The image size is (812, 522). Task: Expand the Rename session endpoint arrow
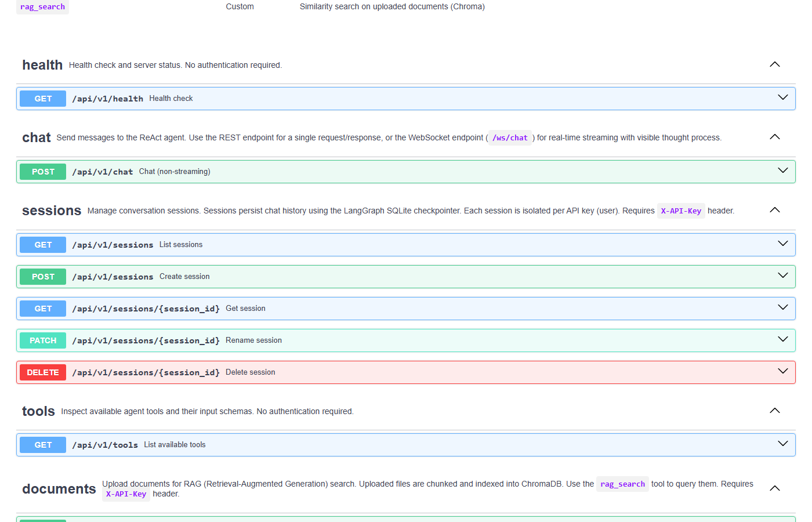[x=783, y=339]
